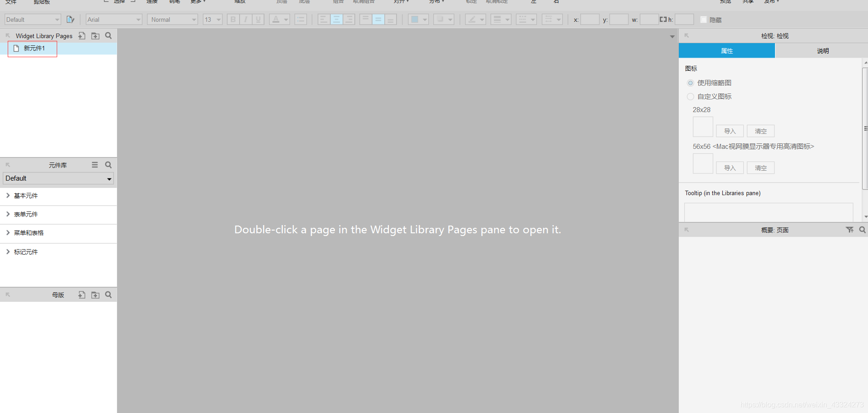
Task: Pick a font color
Action: (280, 20)
